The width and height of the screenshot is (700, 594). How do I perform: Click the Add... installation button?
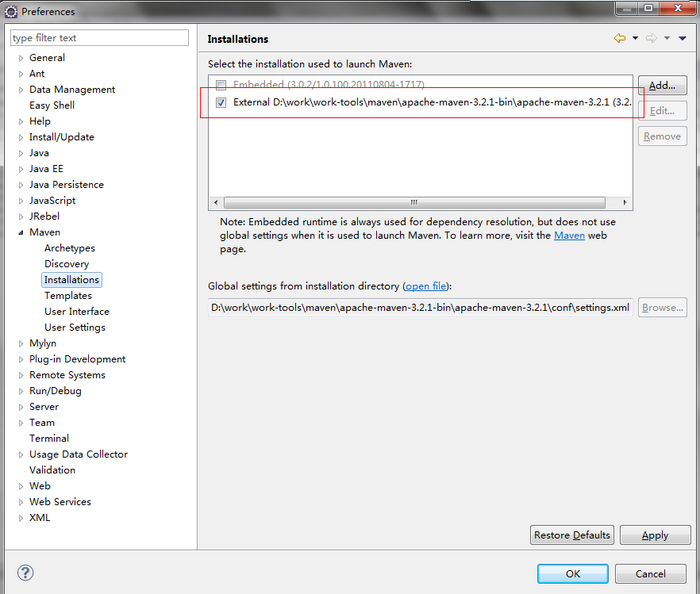[662, 85]
